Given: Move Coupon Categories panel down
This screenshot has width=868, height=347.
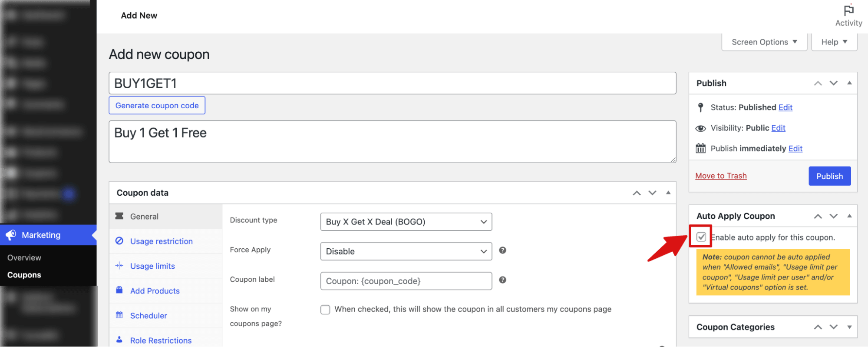Looking at the screenshot, I should tap(834, 327).
